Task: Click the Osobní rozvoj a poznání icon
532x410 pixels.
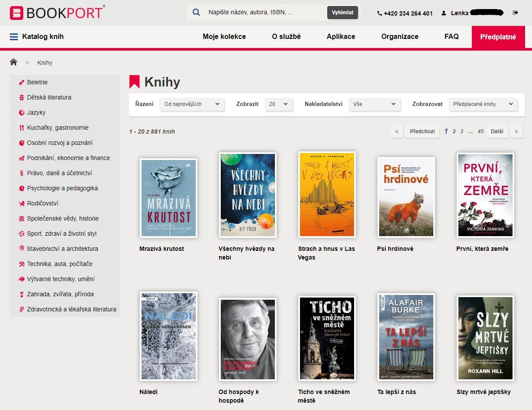Action: pos(22,143)
